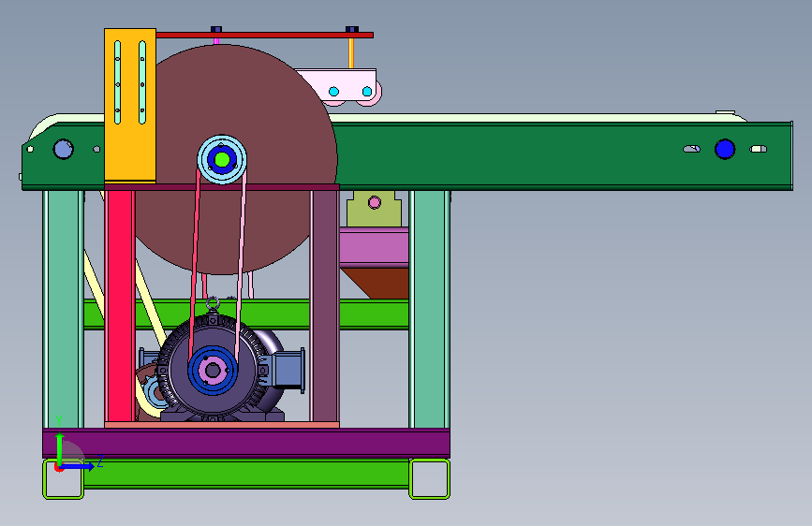Viewport: 812px width, 526px height.
Task: Pick the left slot in the yellow plate
Action: 118,82
